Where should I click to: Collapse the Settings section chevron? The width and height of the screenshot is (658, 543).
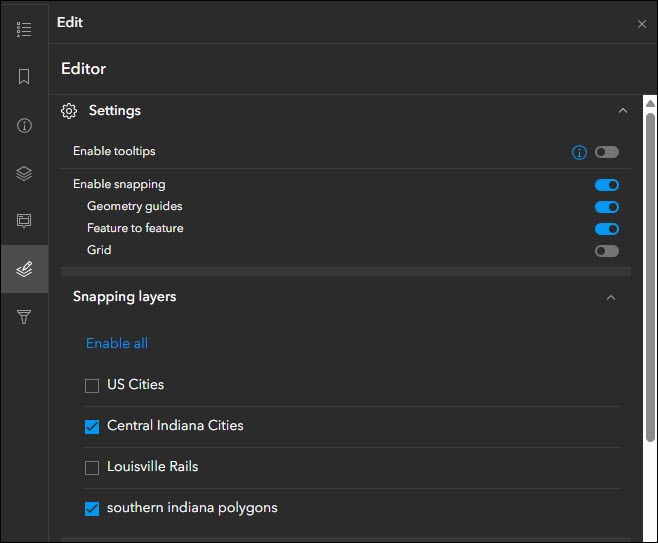click(x=623, y=111)
